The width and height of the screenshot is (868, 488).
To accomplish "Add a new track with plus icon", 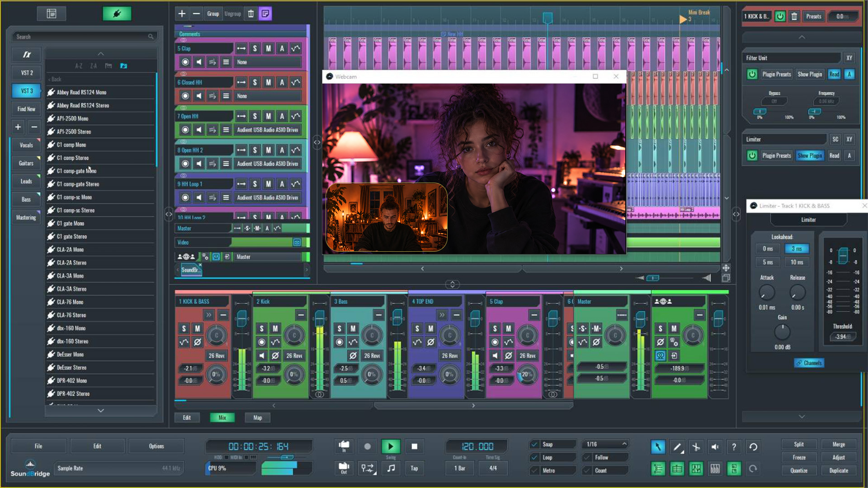I will pos(182,14).
